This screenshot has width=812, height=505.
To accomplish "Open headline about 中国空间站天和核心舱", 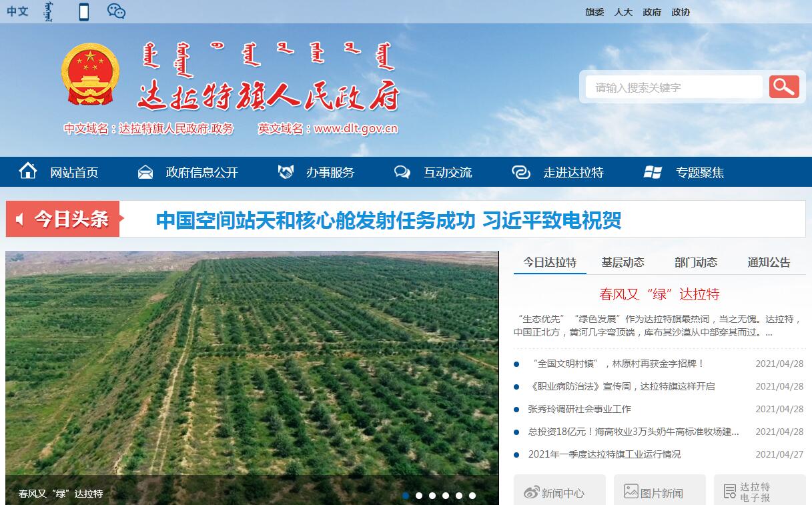I will 388,220.
